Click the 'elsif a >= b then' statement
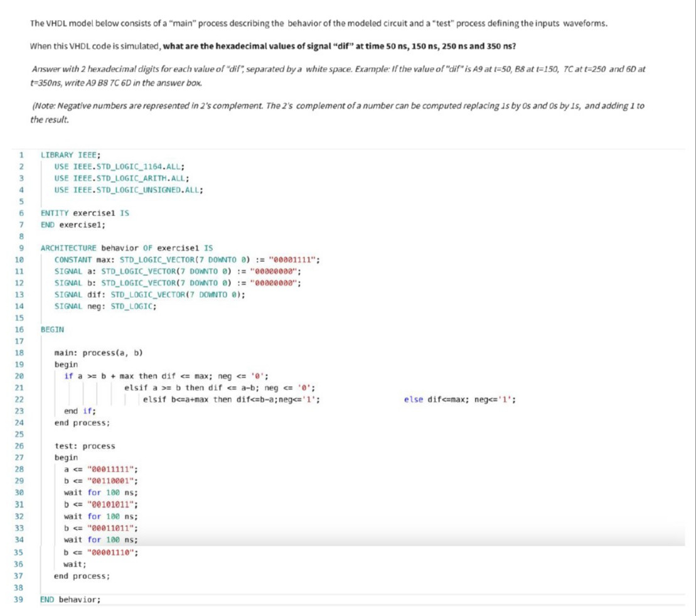Viewport: 696px width, 616px height. [x=220, y=387]
